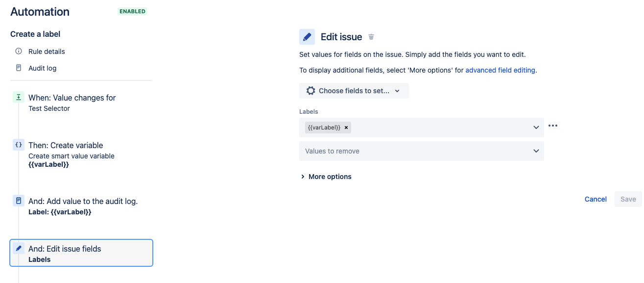Viewport: 644px width, 283px height.
Task: Click the blue pencil Edit issue icon
Action: pyautogui.click(x=307, y=37)
